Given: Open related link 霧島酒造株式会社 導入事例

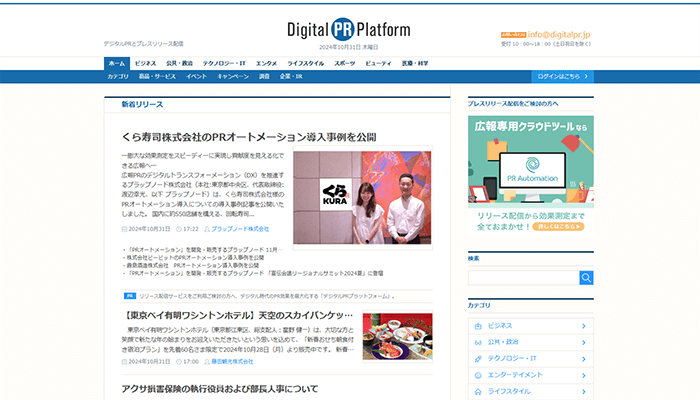Looking at the screenshot, I should tap(192, 265).
